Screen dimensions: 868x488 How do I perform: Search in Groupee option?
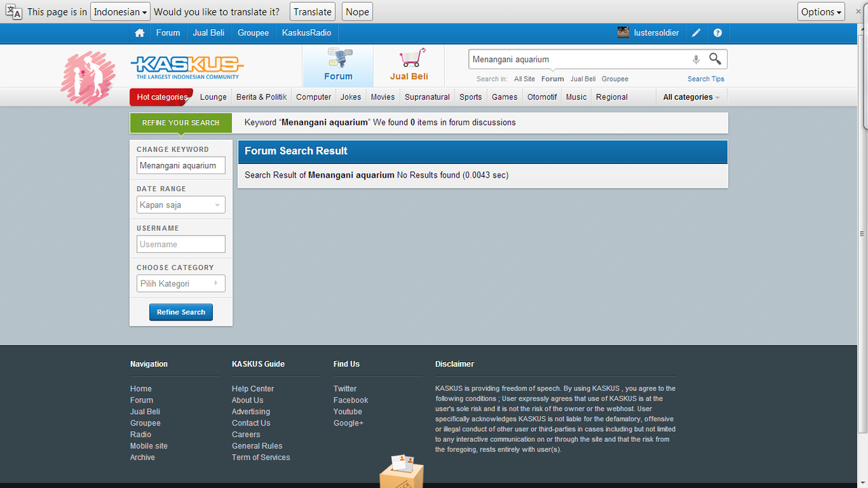pyautogui.click(x=615, y=79)
